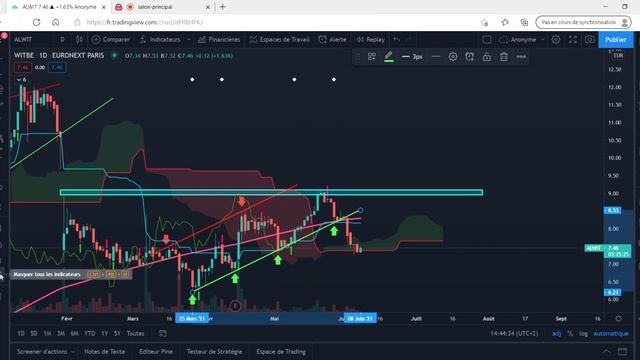Open a new browser tab
Viewport: 640px width, 360px height.
[222, 7]
